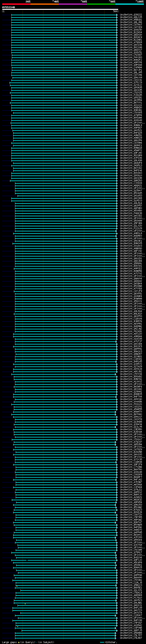The width and height of the screenshot is (146, 644).
Task: Open hit UniRef100_B9HT47
Action: point(131,522)
